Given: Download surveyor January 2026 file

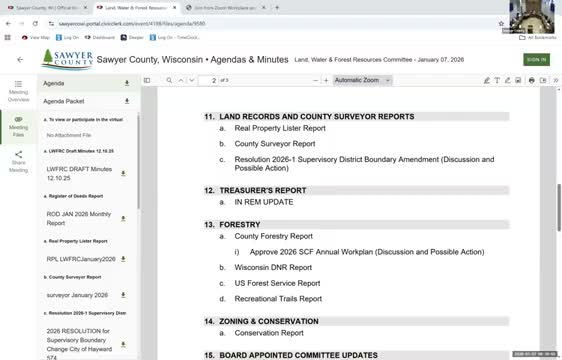Looking at the screenshot, I should 123,295.
